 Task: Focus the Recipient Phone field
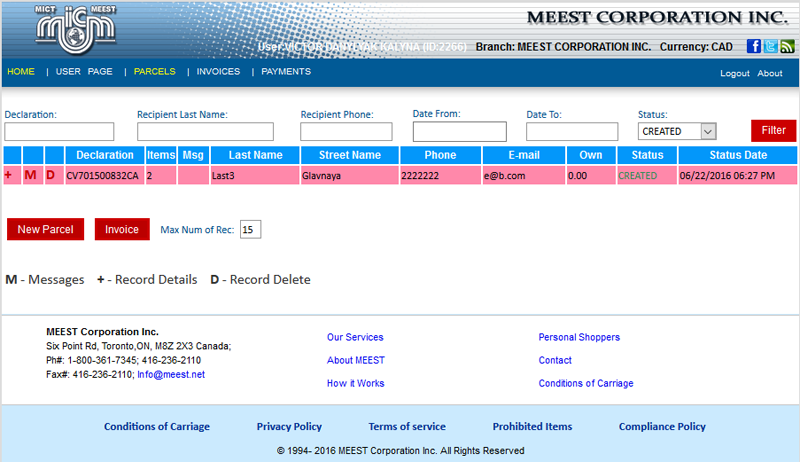(x=346, y=132)
